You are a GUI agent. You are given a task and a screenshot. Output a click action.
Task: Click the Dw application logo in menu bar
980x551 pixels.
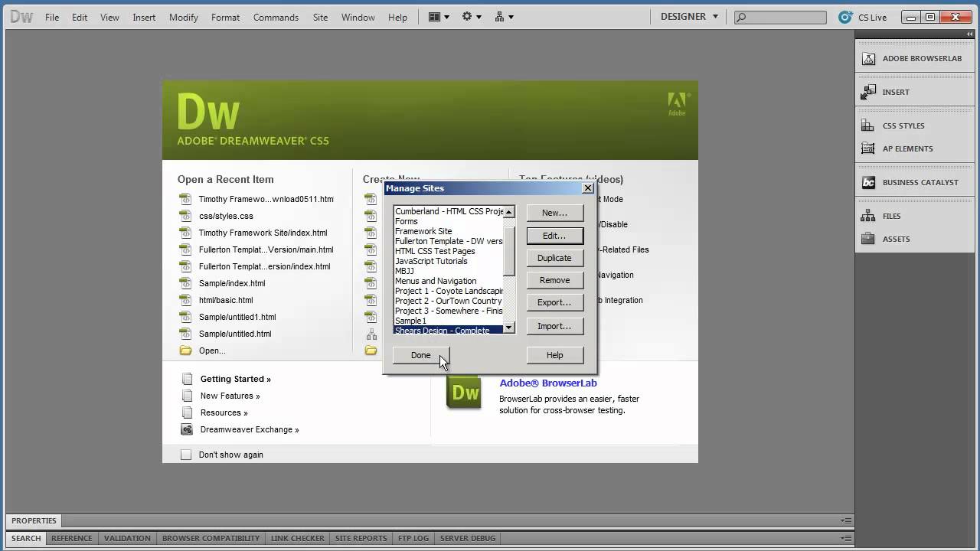pos(21,17)
